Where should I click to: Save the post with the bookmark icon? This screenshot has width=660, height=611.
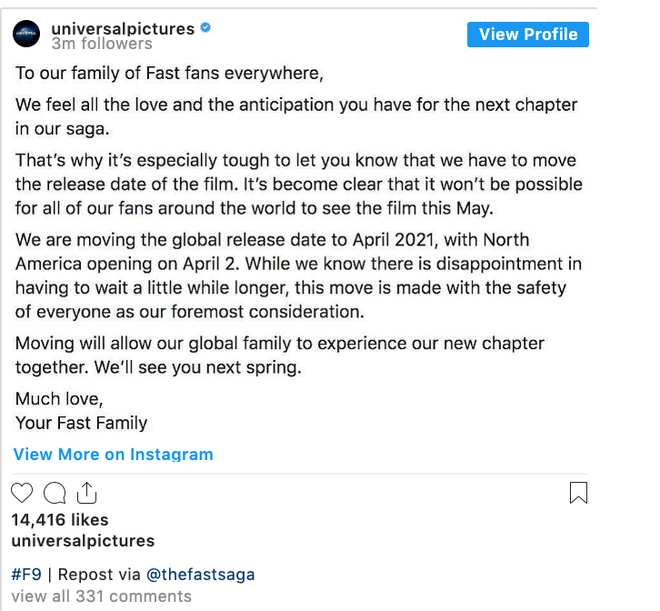pos(578,493)
